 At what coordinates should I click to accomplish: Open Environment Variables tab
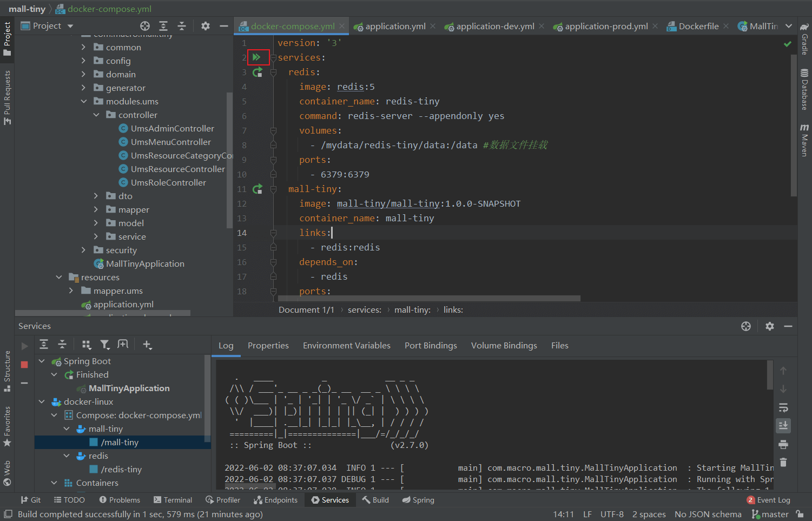point(347,345)
